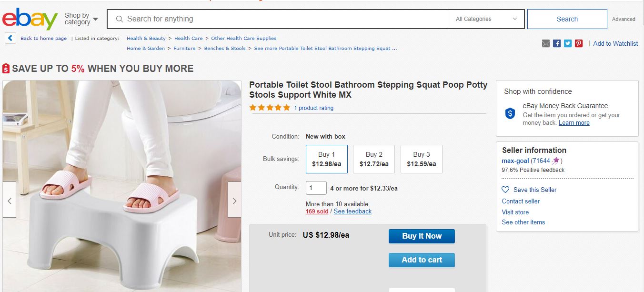The height and width of the screenshot is (292, 644).
Task: Share listing on Twitter
Action: click(x=568, y=43)
